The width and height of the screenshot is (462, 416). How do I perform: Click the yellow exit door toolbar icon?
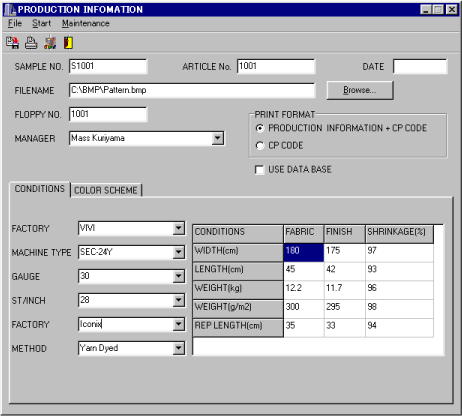[68, 43]
